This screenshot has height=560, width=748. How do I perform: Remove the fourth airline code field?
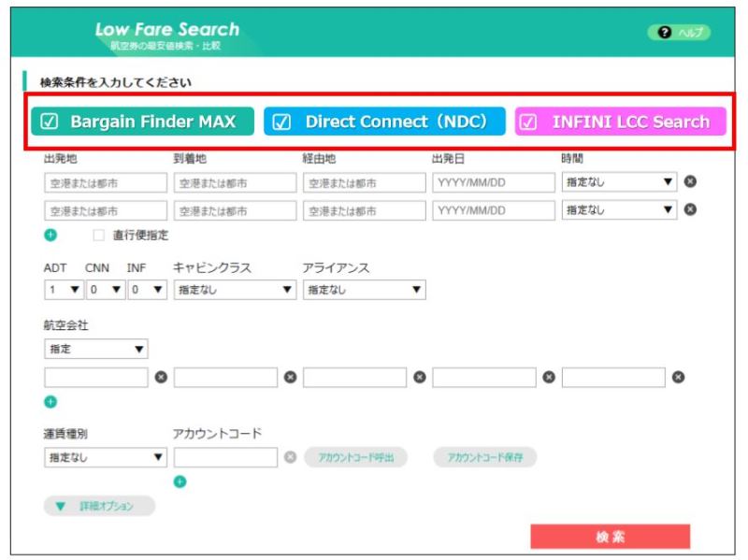(549, 378)
